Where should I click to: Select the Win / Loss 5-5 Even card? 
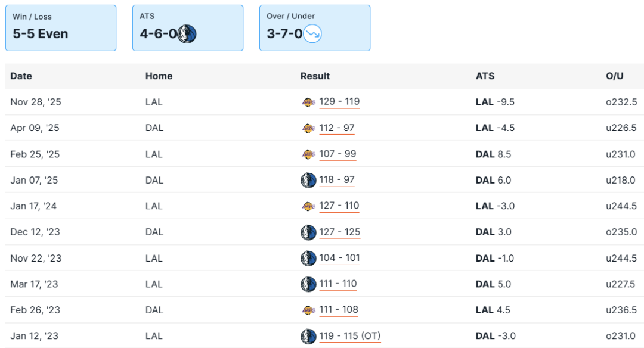click(60, 28)
